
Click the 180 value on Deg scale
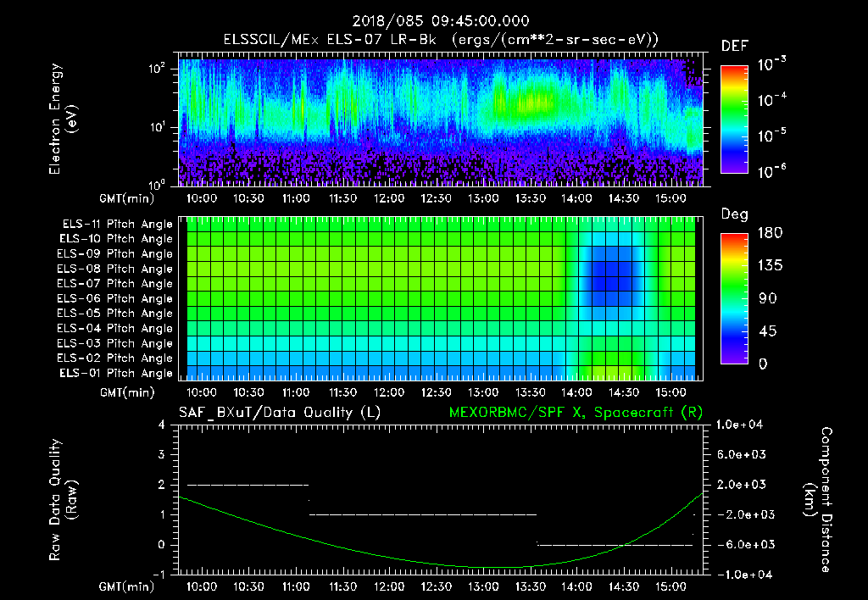(x=770, y=233)
